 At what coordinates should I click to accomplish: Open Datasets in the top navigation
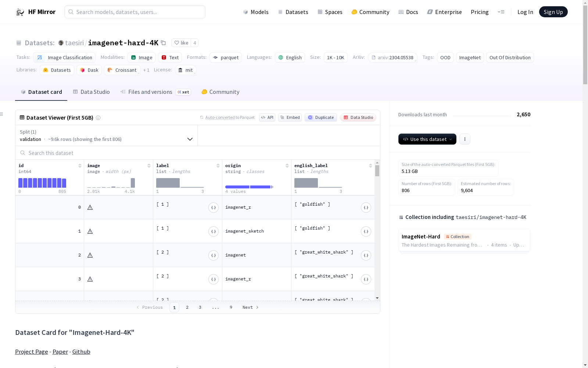coord(293,12)
